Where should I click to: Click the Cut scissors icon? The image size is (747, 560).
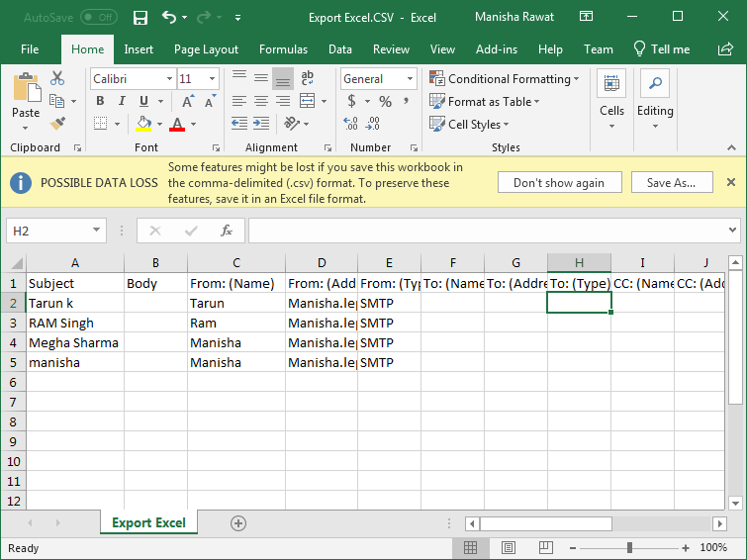click(57, 78)
